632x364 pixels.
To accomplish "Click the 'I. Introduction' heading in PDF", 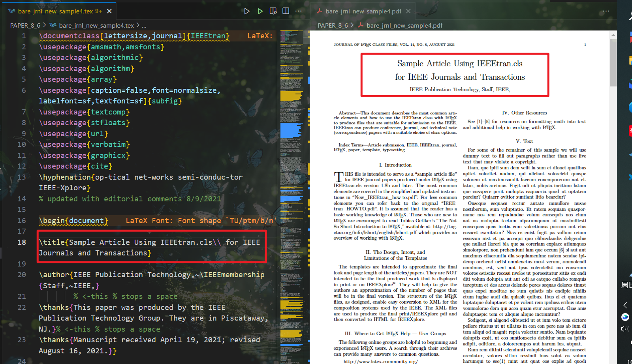I will [x=395, y=165].
